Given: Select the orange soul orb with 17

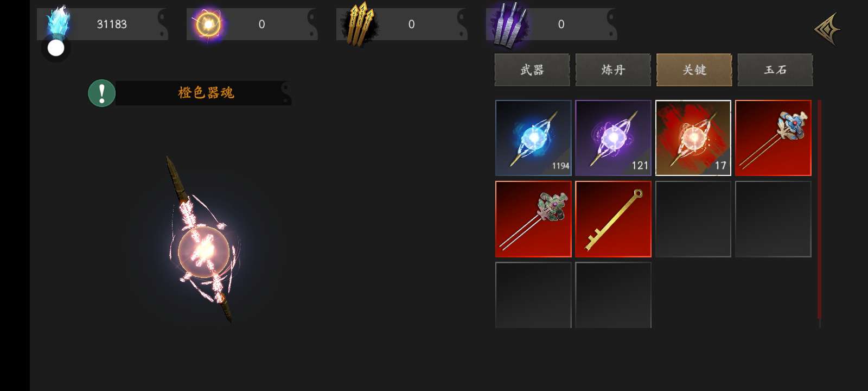Looking at the screenshot, I should coord(693,138).
